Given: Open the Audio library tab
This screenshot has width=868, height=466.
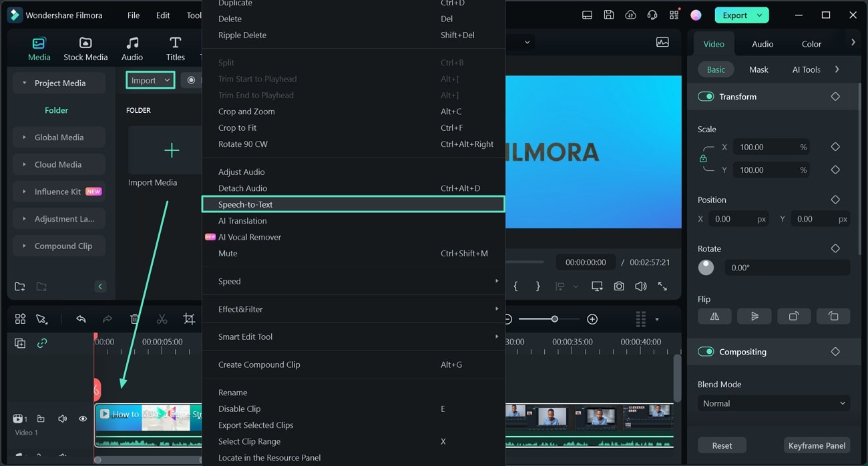Looking at the screenshot, I should pos(132,49).
